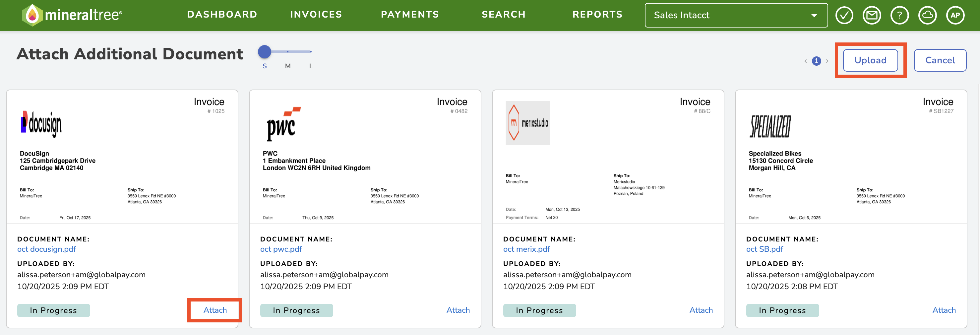The image size is (980, 335).
Task: Open Specialized Bikes invoice #SB1227 preview
Action: 851,157
